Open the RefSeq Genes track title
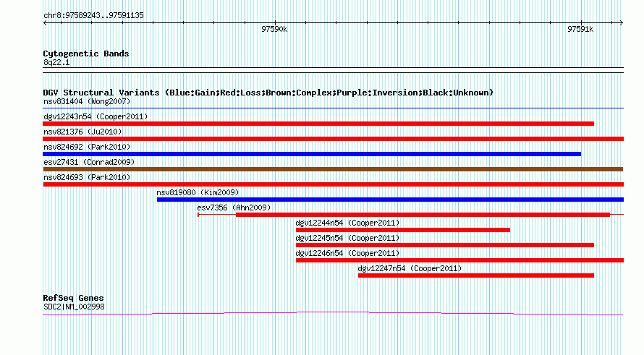Screen dimensions: 644x355 (73, 298)
